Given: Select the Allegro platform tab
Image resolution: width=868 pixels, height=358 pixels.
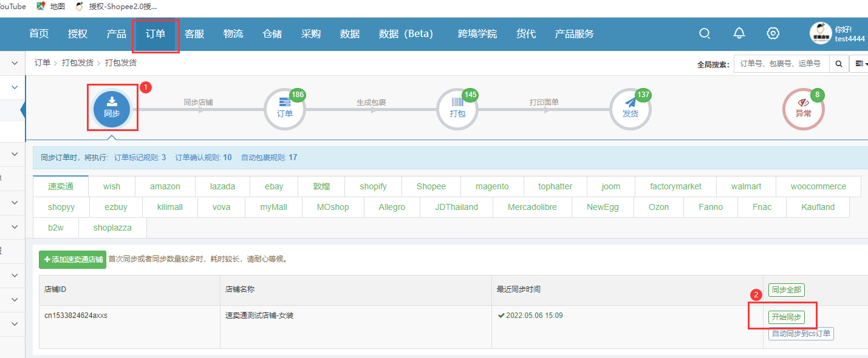Looking at the screenshot, I should click(x=392, y=207).
